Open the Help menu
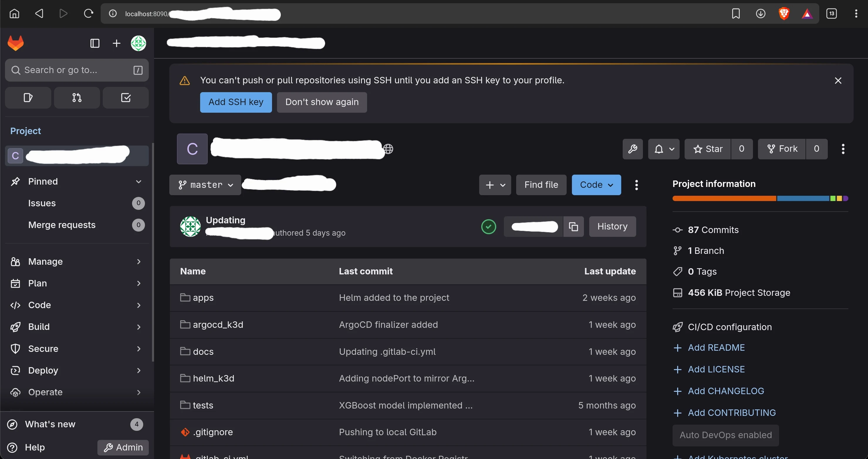 [26, 448]
